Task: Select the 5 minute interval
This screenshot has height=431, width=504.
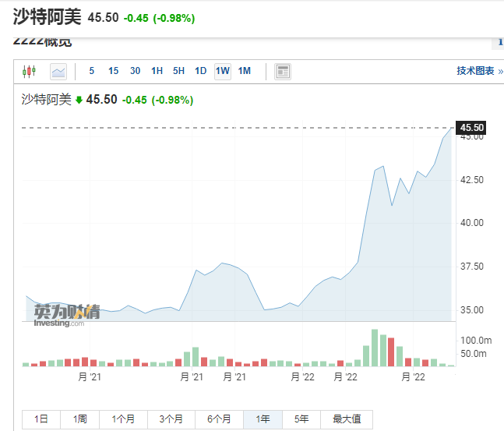Action: pos(92,71)
